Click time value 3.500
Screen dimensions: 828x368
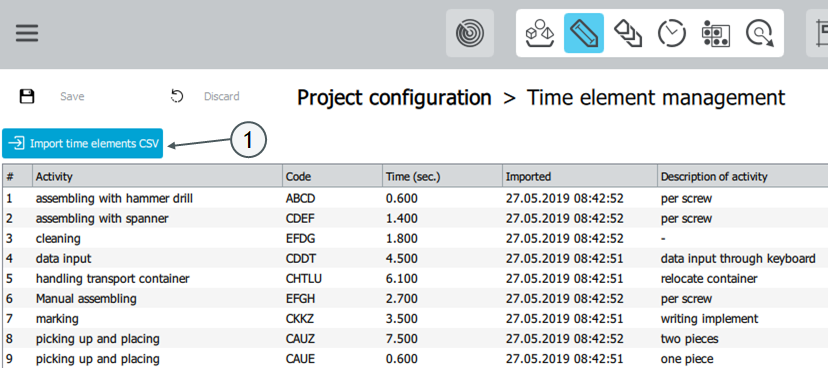point(401,319)
